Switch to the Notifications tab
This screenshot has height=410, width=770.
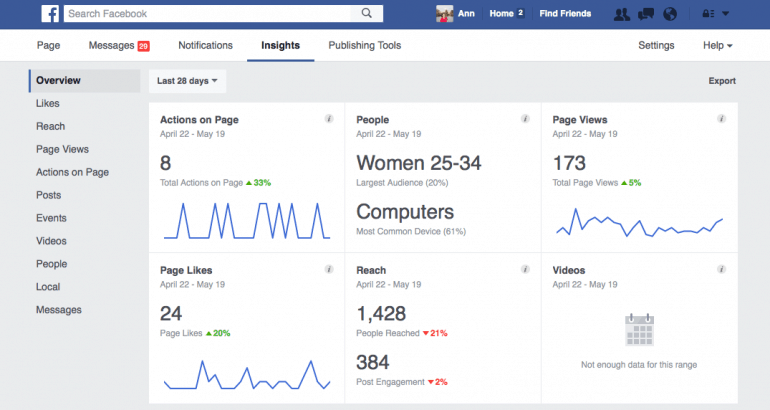[205, 45]
